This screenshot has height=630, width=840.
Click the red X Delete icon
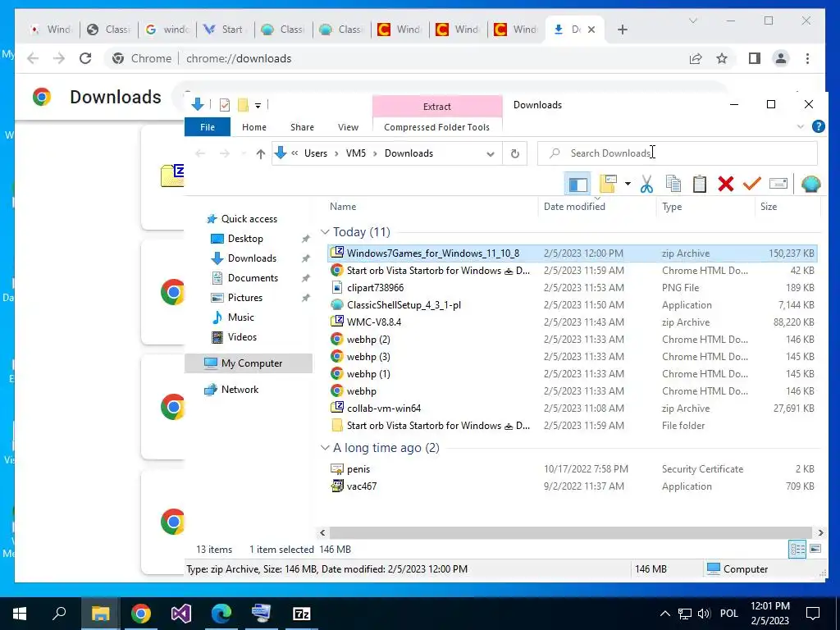[x=725, y=184]
